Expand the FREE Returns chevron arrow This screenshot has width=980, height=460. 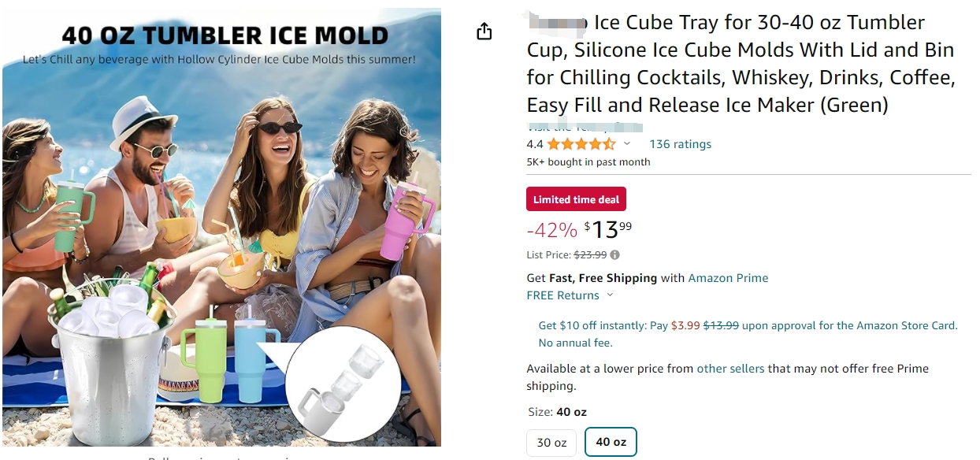coord(609,295)
